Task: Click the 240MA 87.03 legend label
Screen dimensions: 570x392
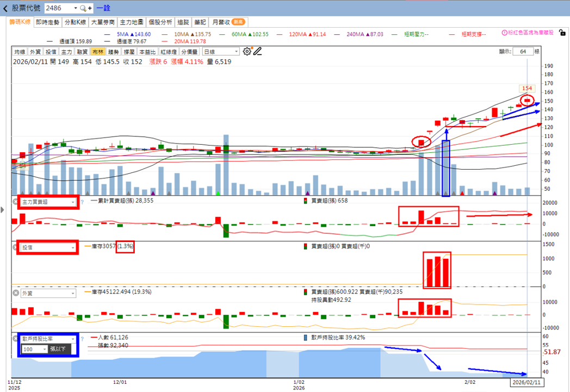Action: tap(364, 34)
